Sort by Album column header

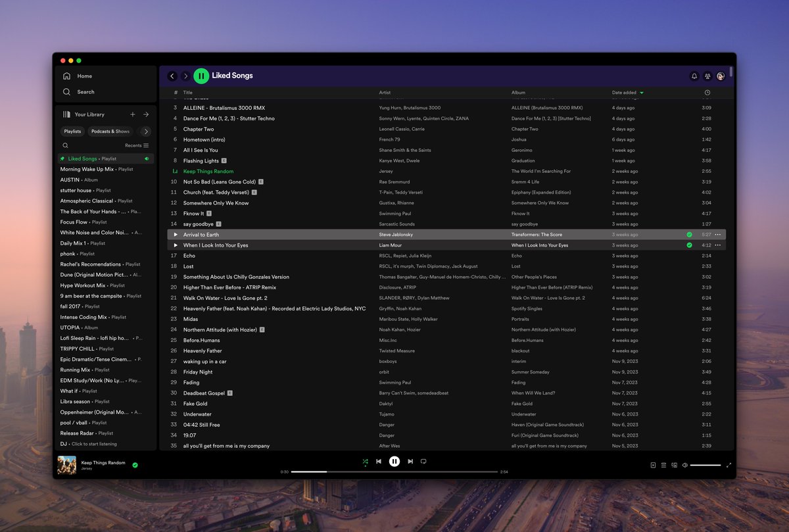(519, 93)
